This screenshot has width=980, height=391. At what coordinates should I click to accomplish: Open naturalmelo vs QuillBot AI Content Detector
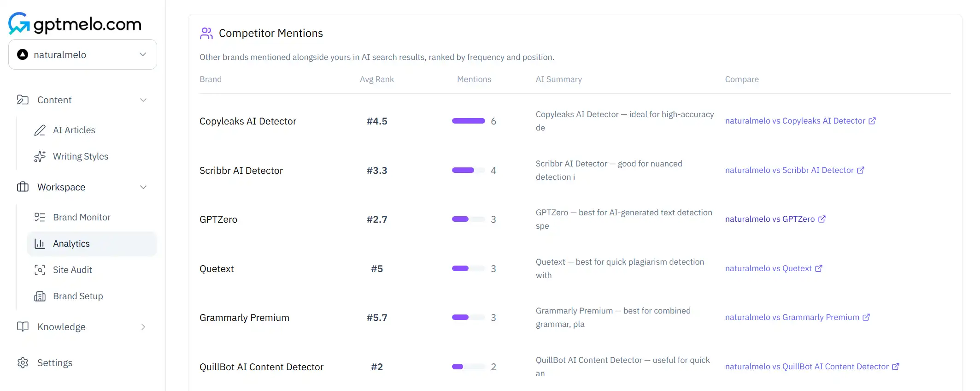[812, 367]
